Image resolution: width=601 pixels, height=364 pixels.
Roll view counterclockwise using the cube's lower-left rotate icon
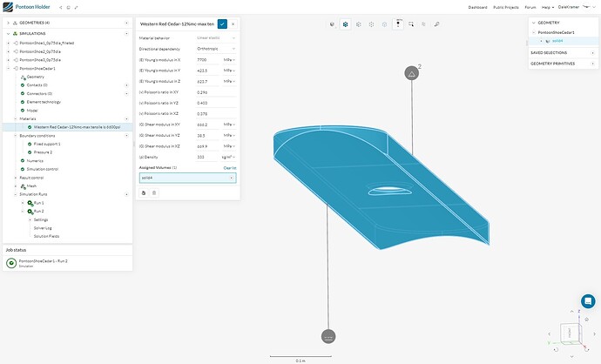(556, 349)
